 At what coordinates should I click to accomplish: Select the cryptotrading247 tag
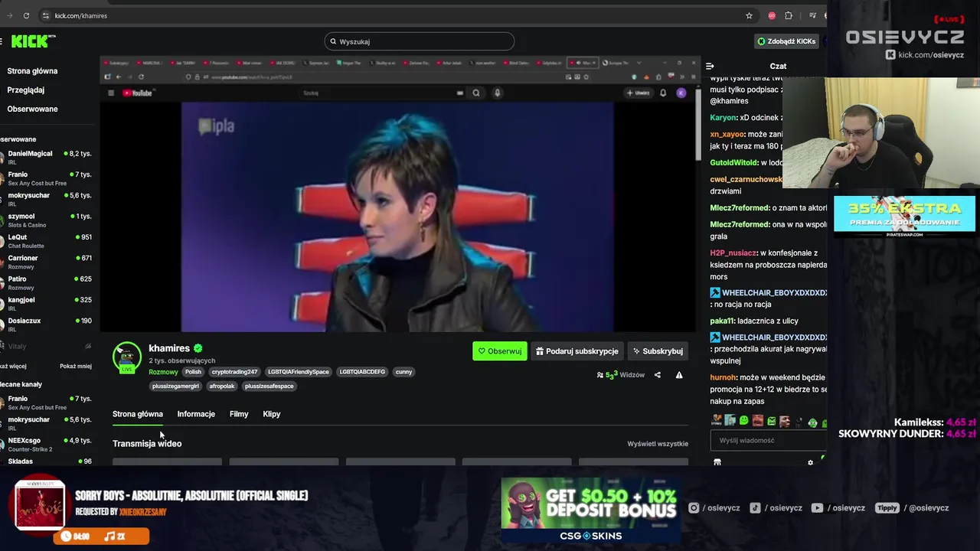click(234, 372)
